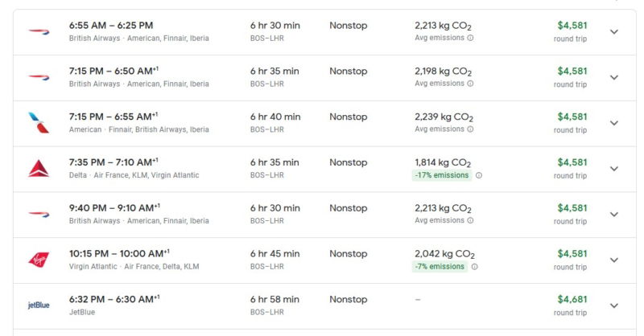The height and width of the screenshot is (336, 644).
Task: Click American Airlines logo on 7:15 PM flight
Action: coord(39,123)
